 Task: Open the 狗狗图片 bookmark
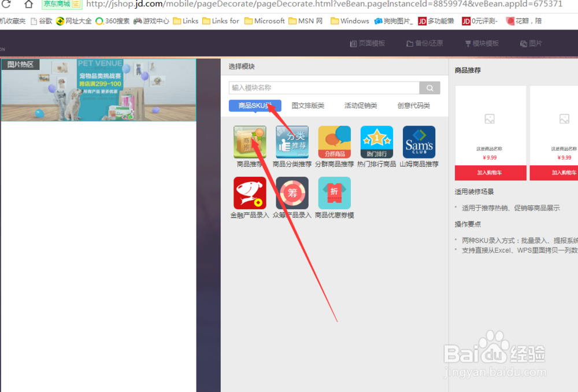click(394, 21)
